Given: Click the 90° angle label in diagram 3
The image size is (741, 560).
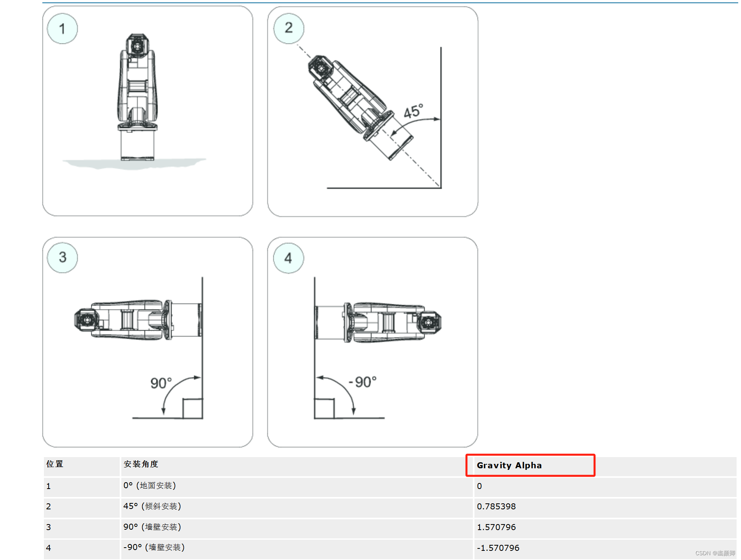Looking at the screenshot, I should (161, 383).
